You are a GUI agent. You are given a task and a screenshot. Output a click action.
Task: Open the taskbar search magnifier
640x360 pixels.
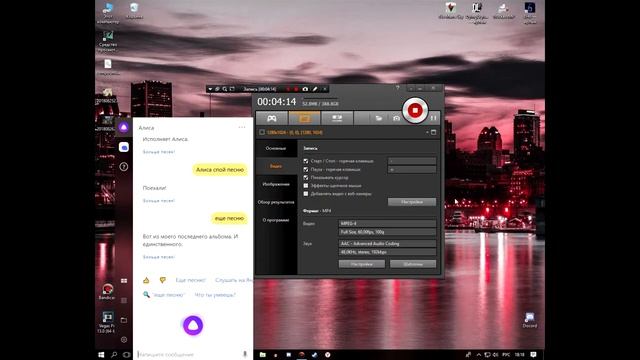(x=114, y=355)
